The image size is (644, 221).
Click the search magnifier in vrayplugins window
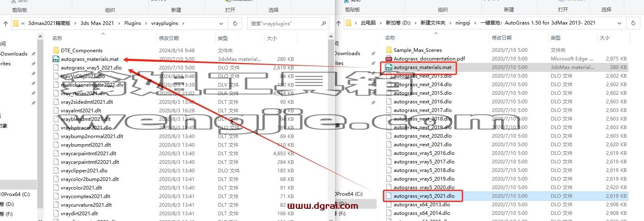[323, 24]
